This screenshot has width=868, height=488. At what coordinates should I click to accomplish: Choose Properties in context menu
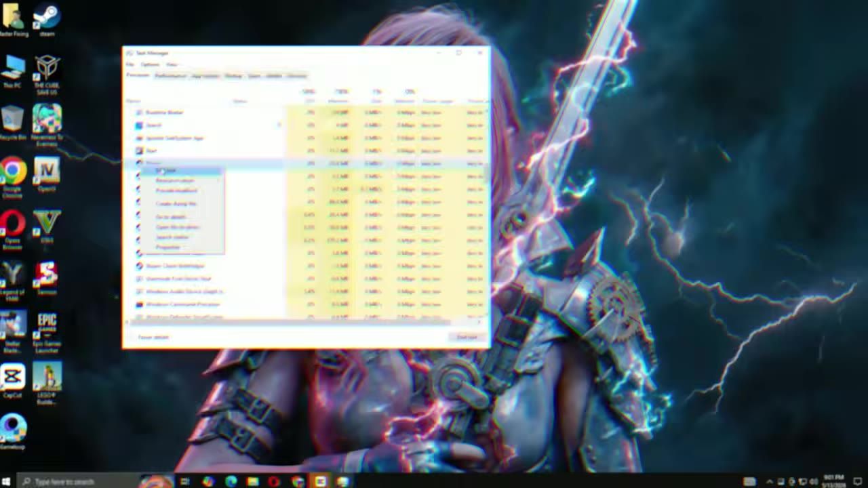pos(183,247)
